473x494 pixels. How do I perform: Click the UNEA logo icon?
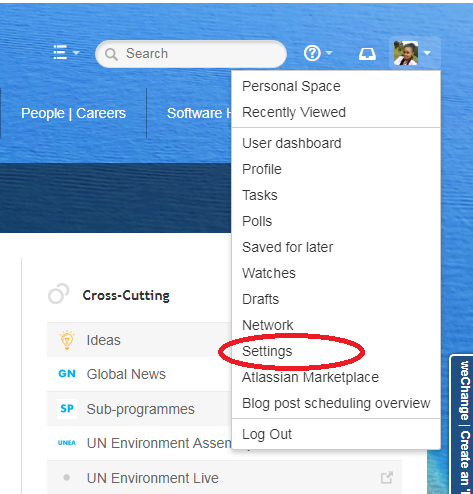67,443
